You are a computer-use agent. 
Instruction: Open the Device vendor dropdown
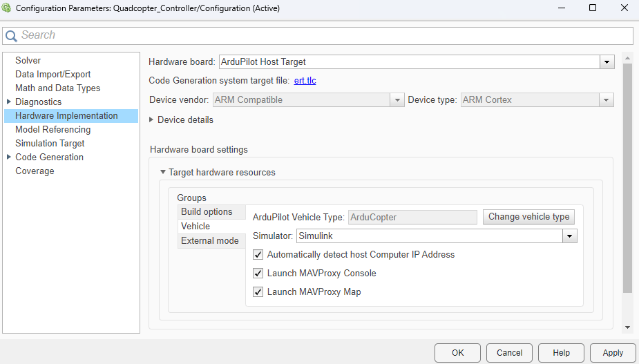pyautogui.click(x=397, y=100)
